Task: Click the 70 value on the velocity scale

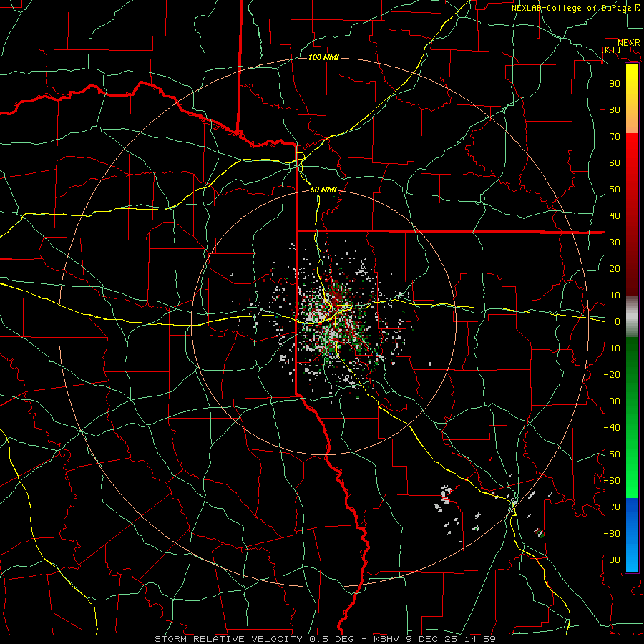Action: click(x=615, y=137)
